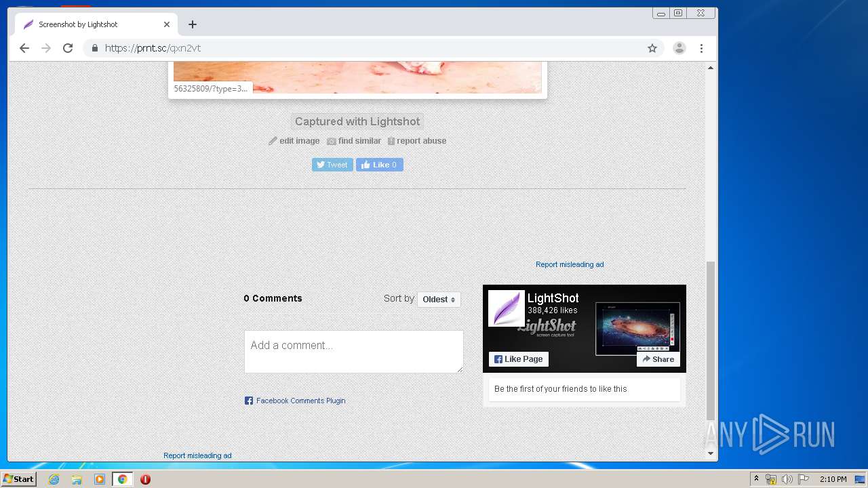The height and width of the screenshot is (488, 868).
Task: Report misleading ad at page bottom
Action: [x=197, y=455]
